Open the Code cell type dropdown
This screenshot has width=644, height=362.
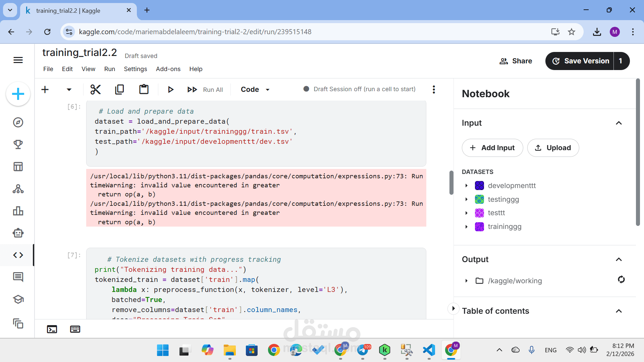255,89
